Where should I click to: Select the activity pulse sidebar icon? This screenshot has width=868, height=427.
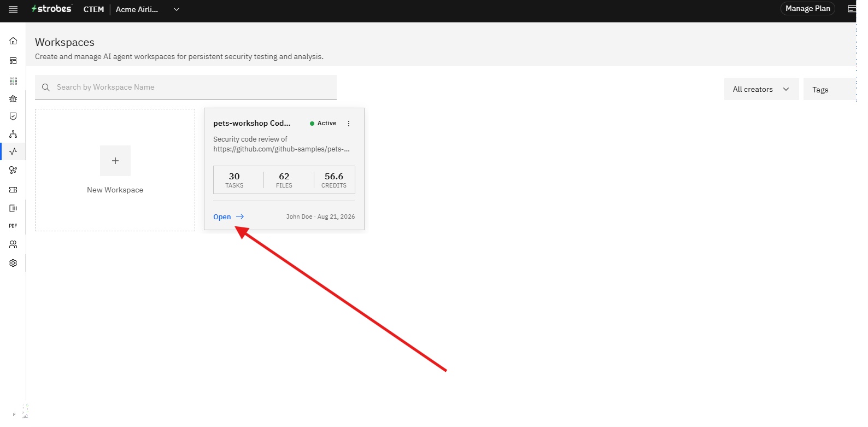pos(13,151)
